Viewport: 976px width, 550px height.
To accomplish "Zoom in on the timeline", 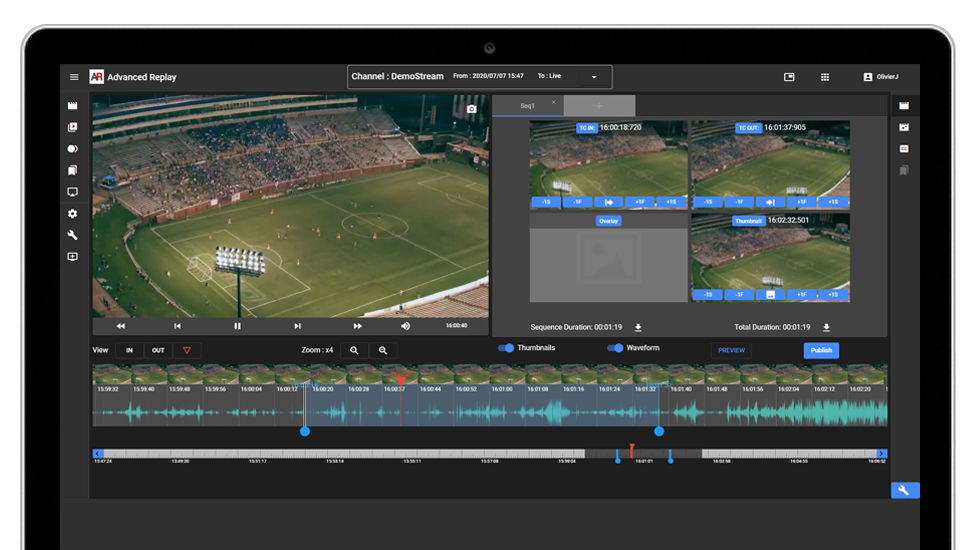I will pyautogui.click(x=382, y=351).
